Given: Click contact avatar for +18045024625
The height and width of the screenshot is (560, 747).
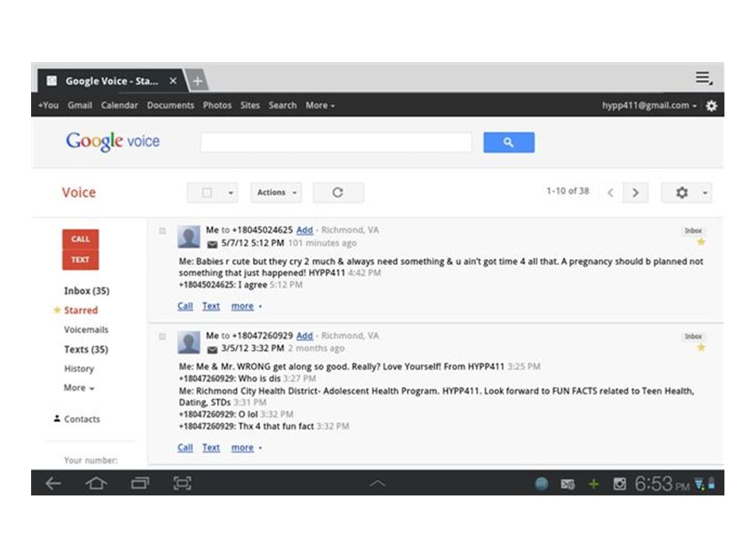Looking at the screenshot, I should tap(188, 236).
